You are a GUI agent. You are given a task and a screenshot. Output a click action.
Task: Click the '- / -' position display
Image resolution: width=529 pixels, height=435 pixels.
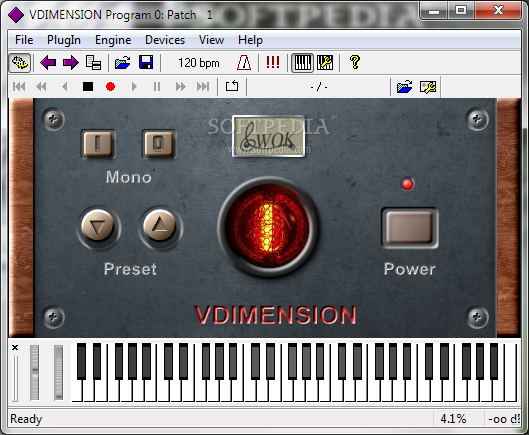click(319, 87)
